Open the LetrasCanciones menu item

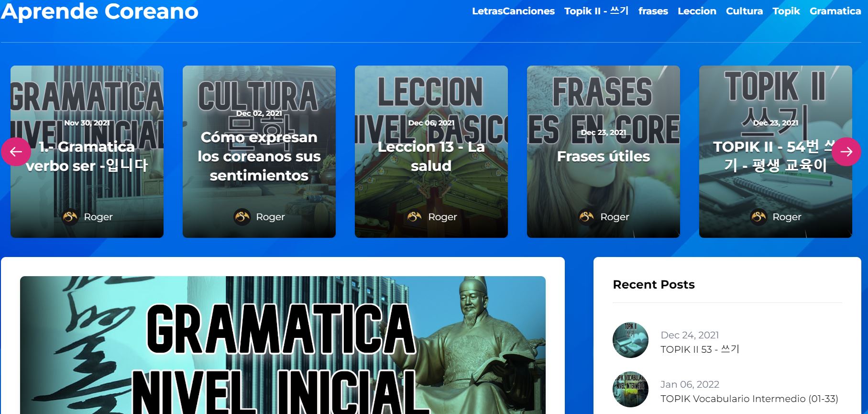[x=513, y=11]
